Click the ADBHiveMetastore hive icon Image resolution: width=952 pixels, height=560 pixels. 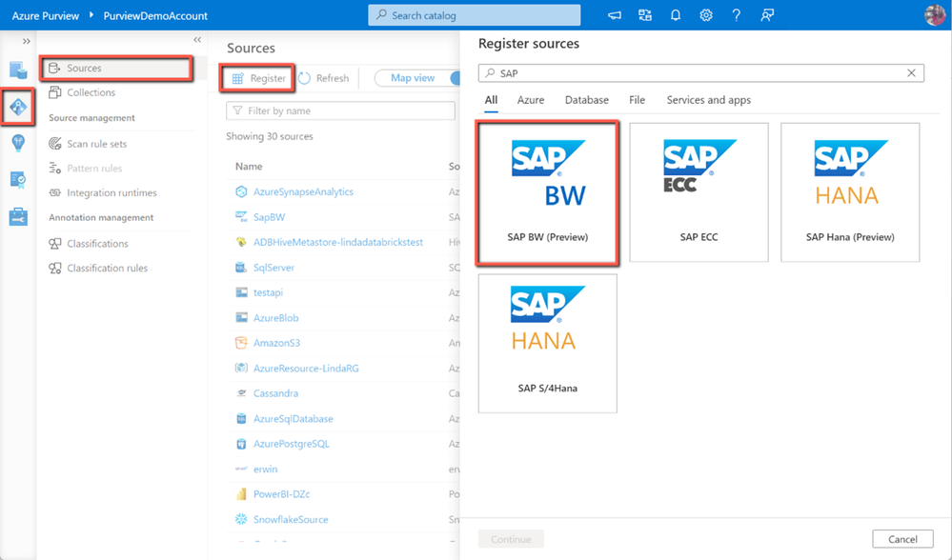tap(241, 242)
